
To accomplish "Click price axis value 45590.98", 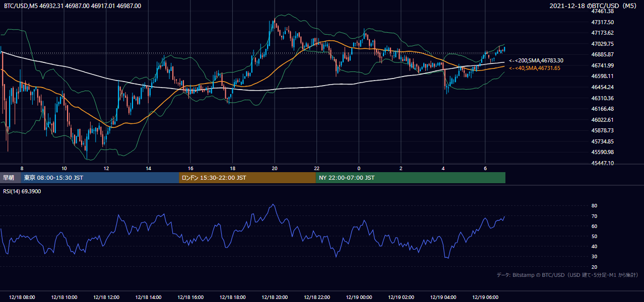I will point(603,152).
